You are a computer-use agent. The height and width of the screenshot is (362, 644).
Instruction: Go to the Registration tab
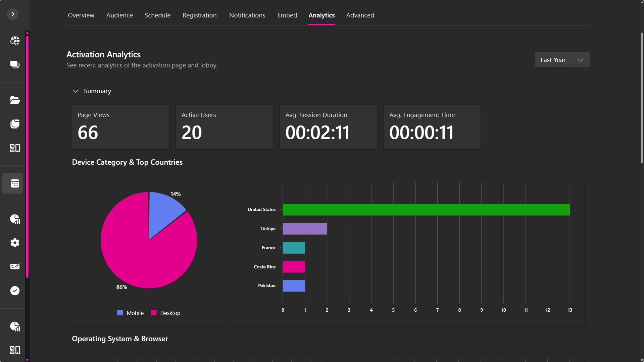pos(199,15)
